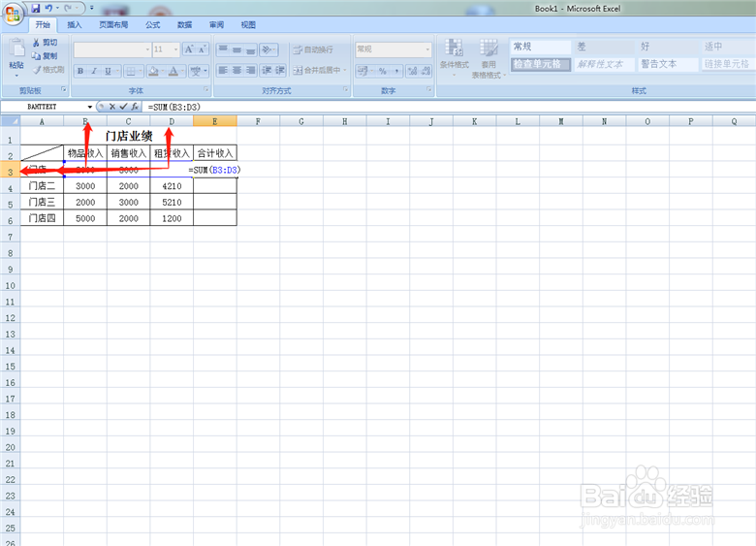Toggle align text left
756x546 pixels.
tap(223, 71)
